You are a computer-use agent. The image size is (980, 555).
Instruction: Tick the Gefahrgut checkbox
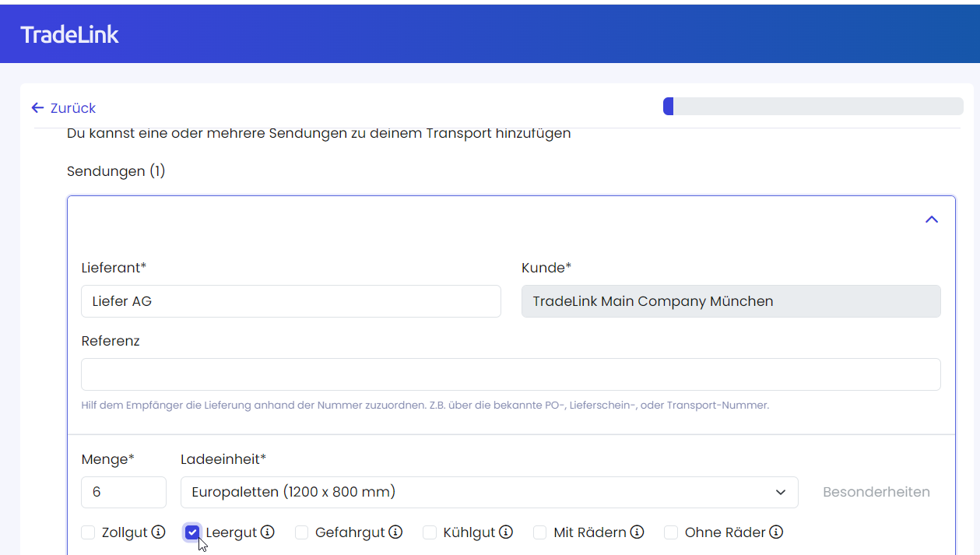[x=302, y=532]
